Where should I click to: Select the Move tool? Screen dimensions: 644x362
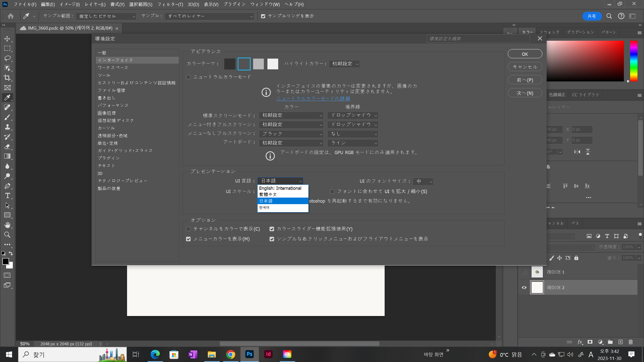7,38
